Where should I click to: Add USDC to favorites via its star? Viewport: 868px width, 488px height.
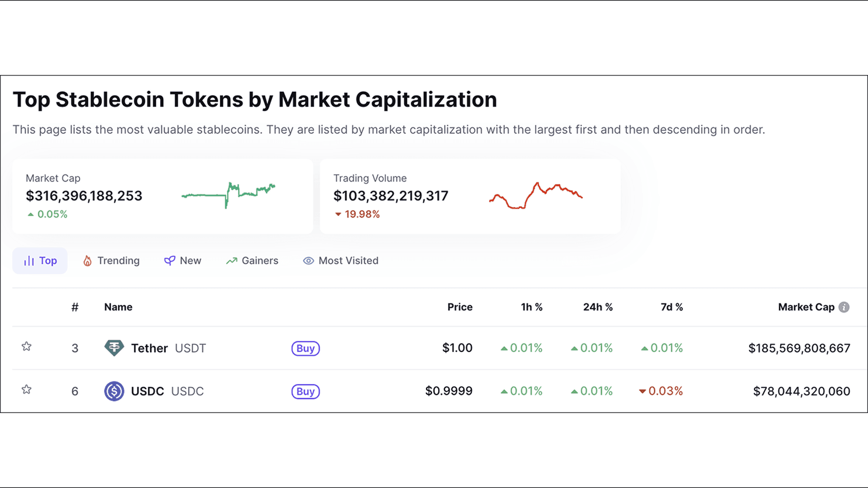pos(26,390)
